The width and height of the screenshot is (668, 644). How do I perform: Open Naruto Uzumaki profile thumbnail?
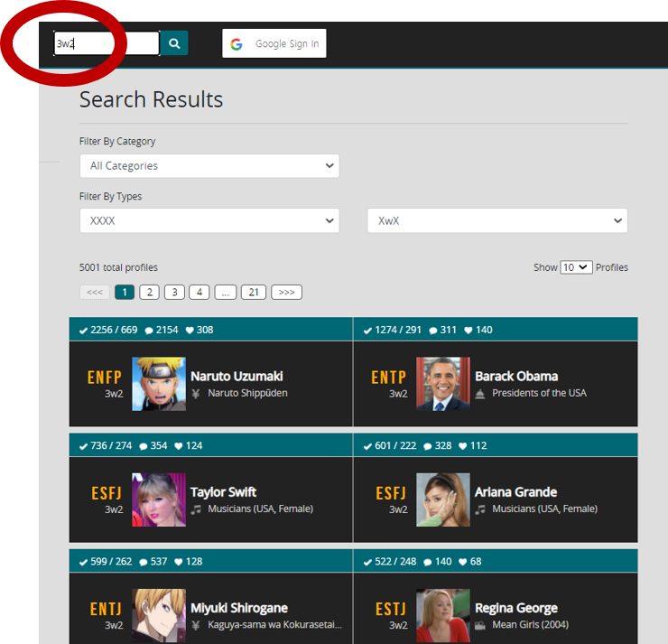(x=159, y=384)
